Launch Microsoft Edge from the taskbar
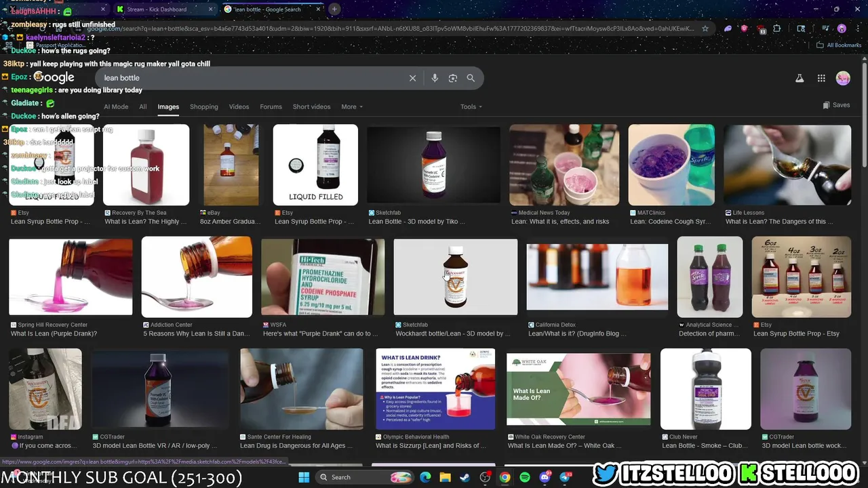 click(425, 477)
